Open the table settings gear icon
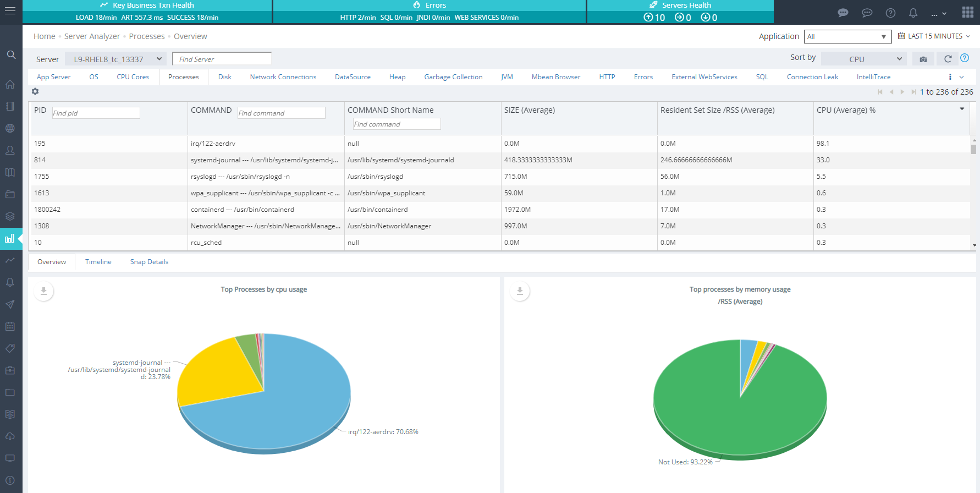 pos(35,91)
